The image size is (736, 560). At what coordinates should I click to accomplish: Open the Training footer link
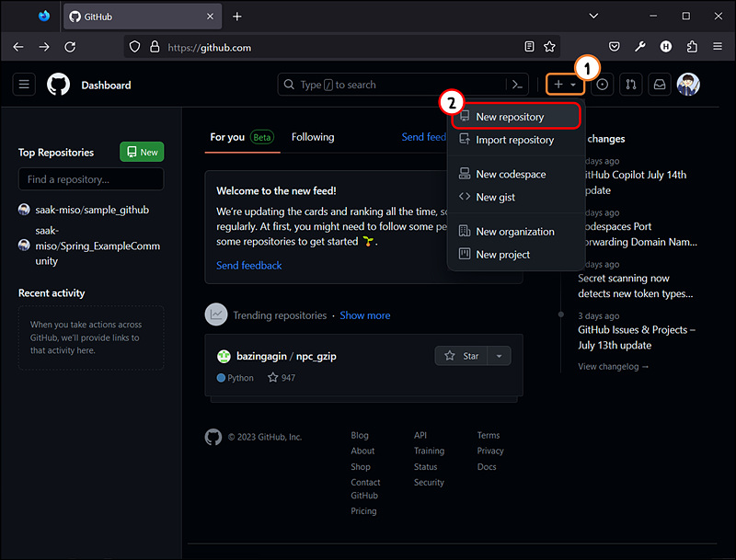[429, 451]
